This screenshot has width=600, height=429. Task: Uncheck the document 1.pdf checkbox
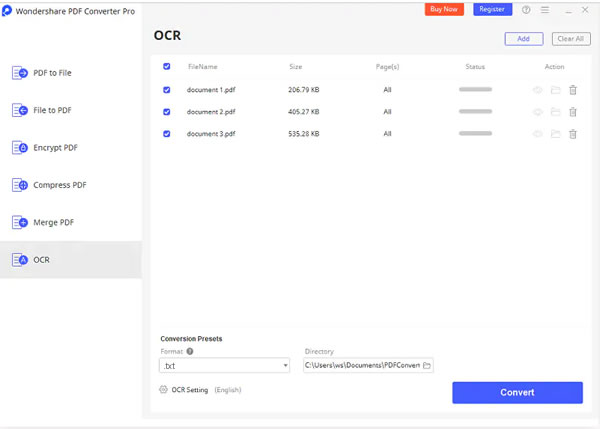167,90
